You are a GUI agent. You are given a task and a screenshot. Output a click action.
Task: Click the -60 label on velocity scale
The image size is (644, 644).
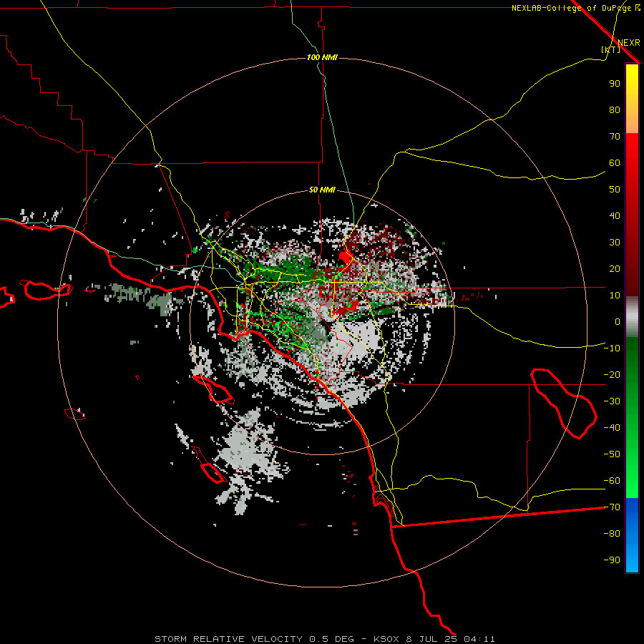click(x=612, y=481)
